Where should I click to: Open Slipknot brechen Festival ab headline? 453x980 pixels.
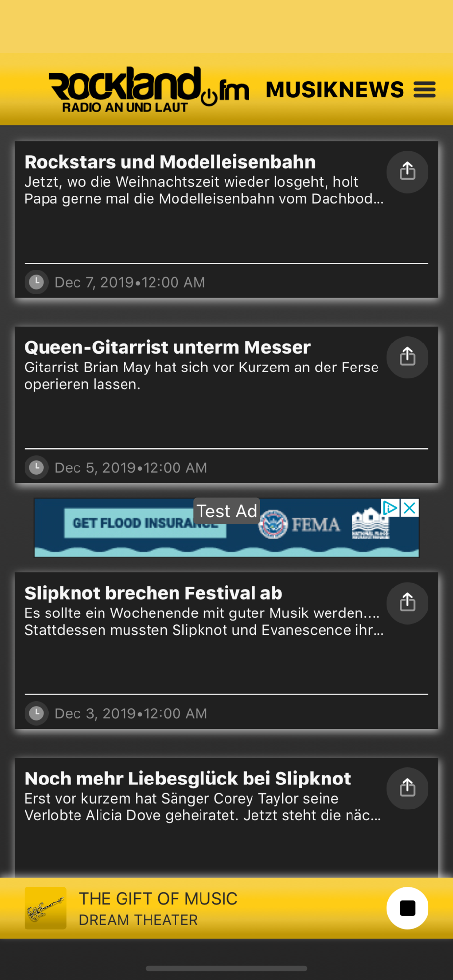(x=153, y=593)
